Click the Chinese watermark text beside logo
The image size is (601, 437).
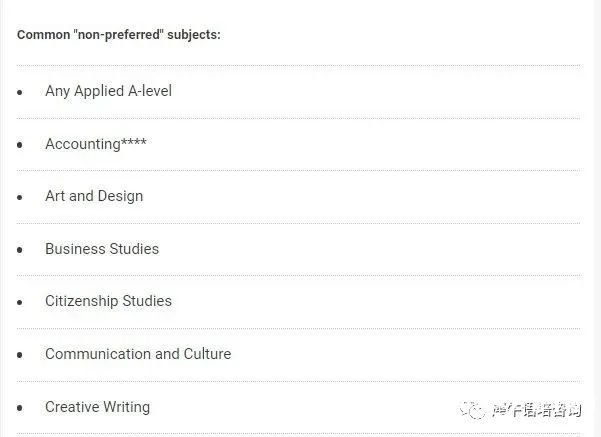(x=537, y=411)
